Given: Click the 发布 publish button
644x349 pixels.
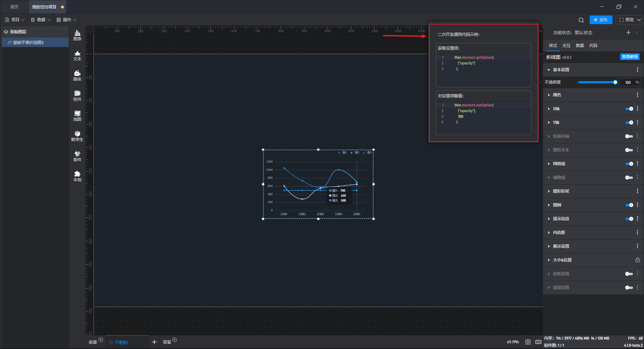Looking at the screenshot, I should 601,20.
